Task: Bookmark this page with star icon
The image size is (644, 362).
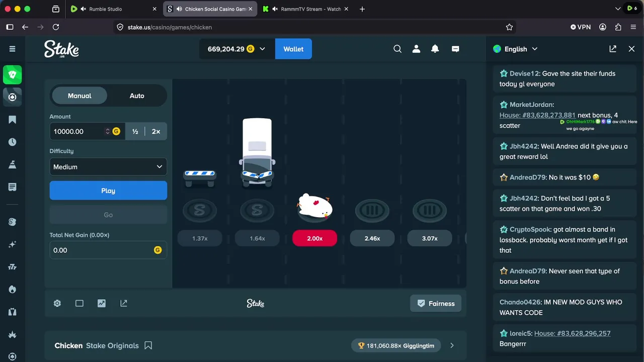Action: pyautogui.click(x=509, y=27)
